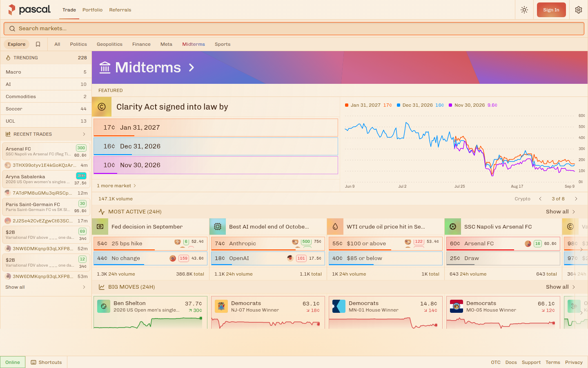588x368 pixels.
Task: Select the Geopolitics category filter
Action: tap(109, 44)
